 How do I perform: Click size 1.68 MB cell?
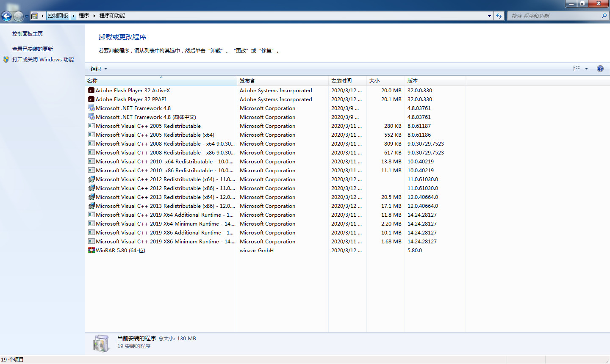pos(391,241)
